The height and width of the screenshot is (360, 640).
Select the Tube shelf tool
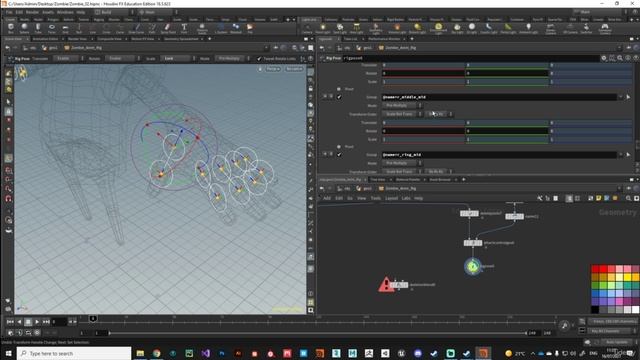coord(38,28)
